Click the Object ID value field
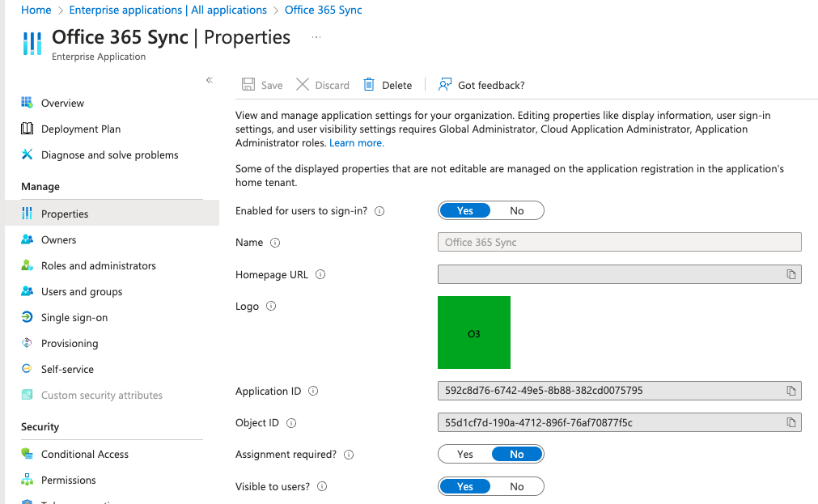 pyautogui.click(x=619, y=422)
